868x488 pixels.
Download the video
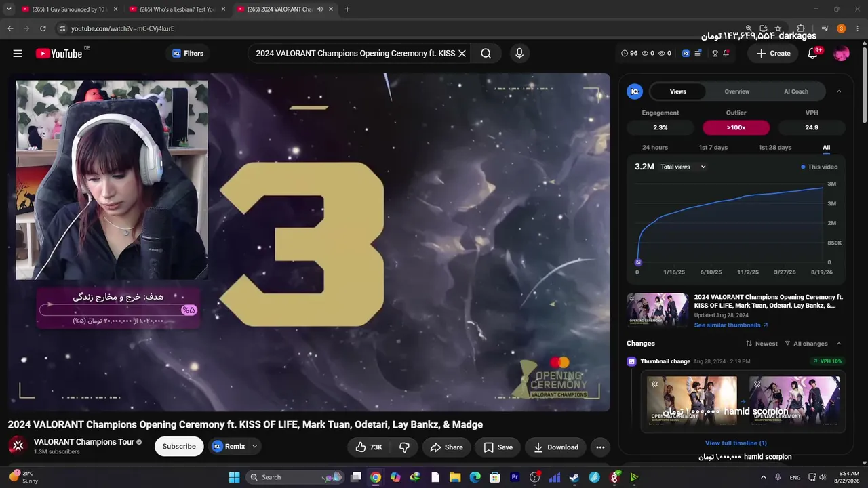coord(555,447)
